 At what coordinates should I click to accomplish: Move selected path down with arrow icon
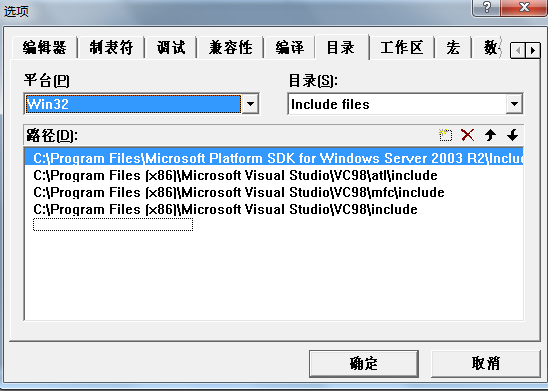pos(513,135)
